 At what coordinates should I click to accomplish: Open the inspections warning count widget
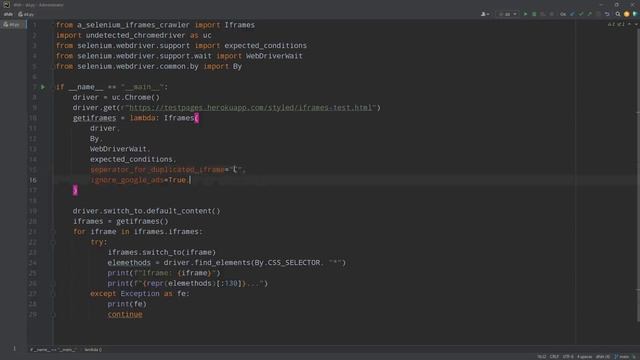point(616,24)
